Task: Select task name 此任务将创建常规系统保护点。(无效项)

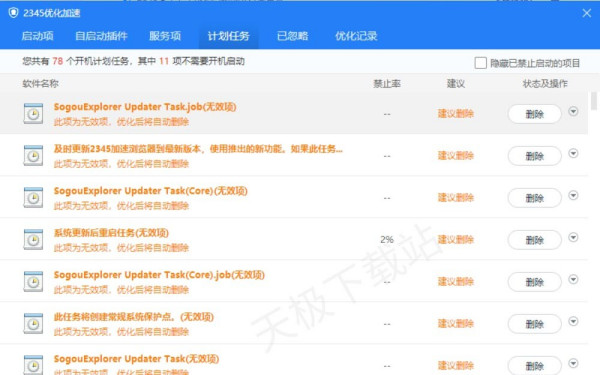Action: tap(134, 317)
